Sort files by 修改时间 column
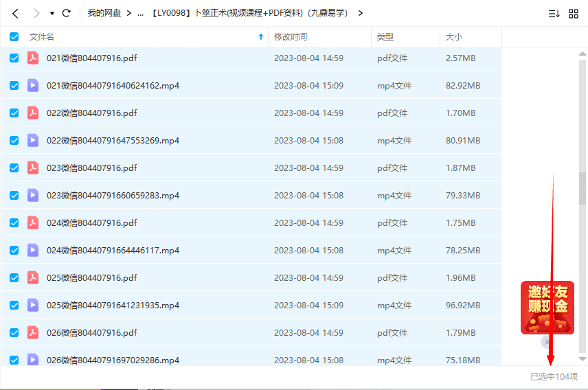 [x=291, y=37]
